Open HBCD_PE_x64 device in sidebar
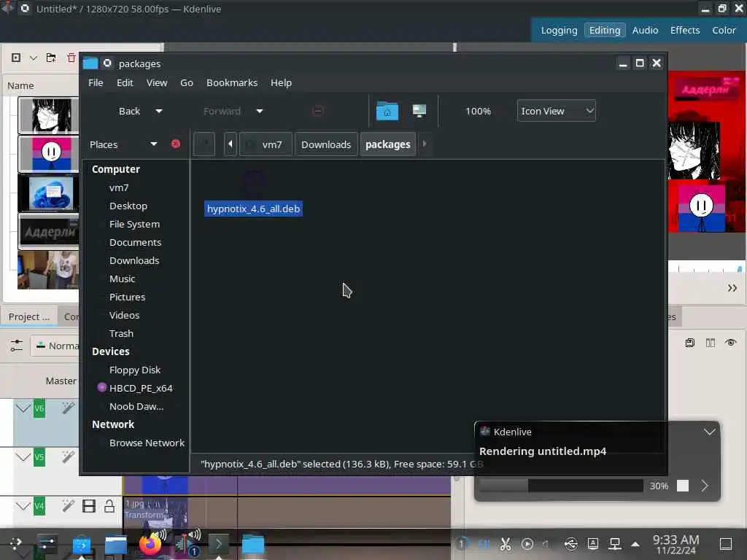The width and height of the screenshot is (747, 560). 141,388
